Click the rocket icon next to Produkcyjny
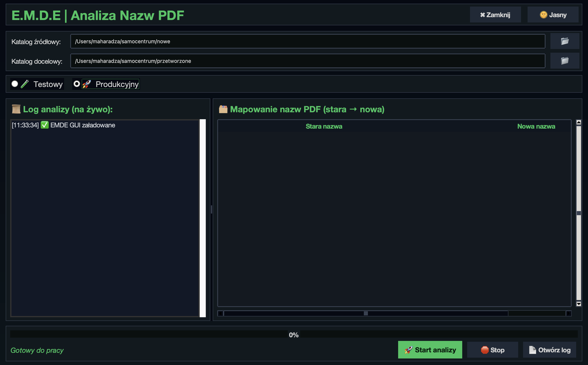The height and width of the screenshot is (365, 588). (86, 84)
